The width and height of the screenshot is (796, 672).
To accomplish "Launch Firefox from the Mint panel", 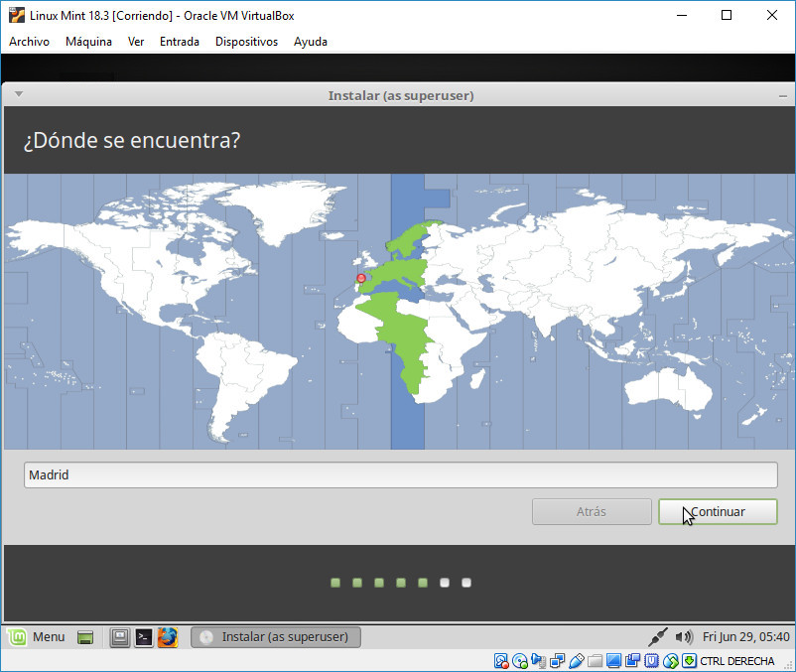I will (x=168, y=637).
